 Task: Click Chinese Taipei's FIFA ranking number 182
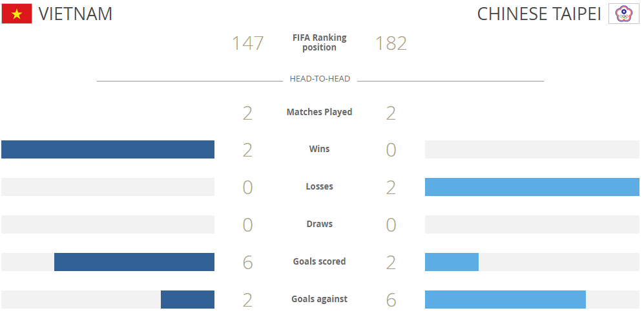391,43
